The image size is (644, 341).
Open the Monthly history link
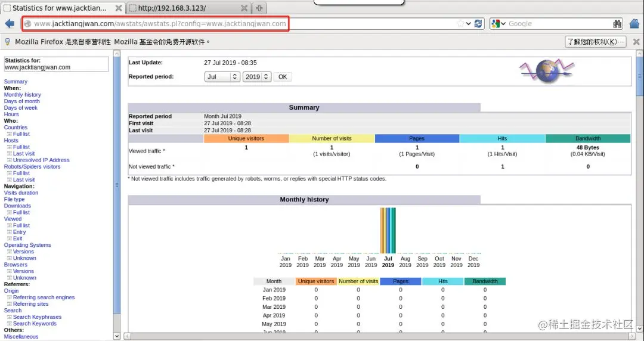[23, 95]
